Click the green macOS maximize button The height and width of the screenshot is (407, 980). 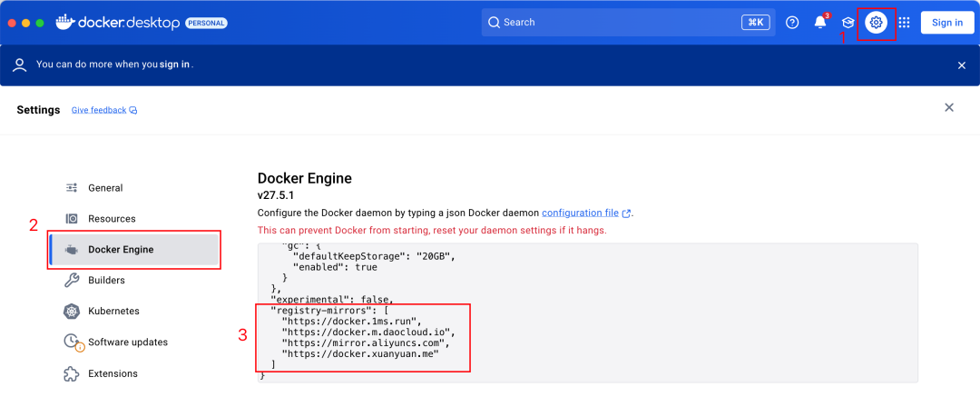tap(40, 23)
